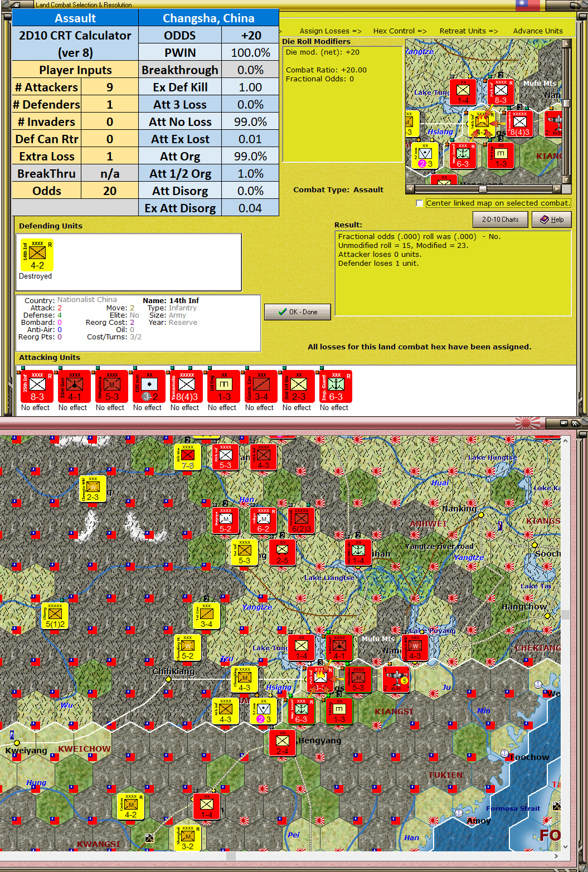Viewport: 588px width, 872px height.
Task: Click the 33rd Garr 4-1 unit on main map
Action: click(339, 648)
